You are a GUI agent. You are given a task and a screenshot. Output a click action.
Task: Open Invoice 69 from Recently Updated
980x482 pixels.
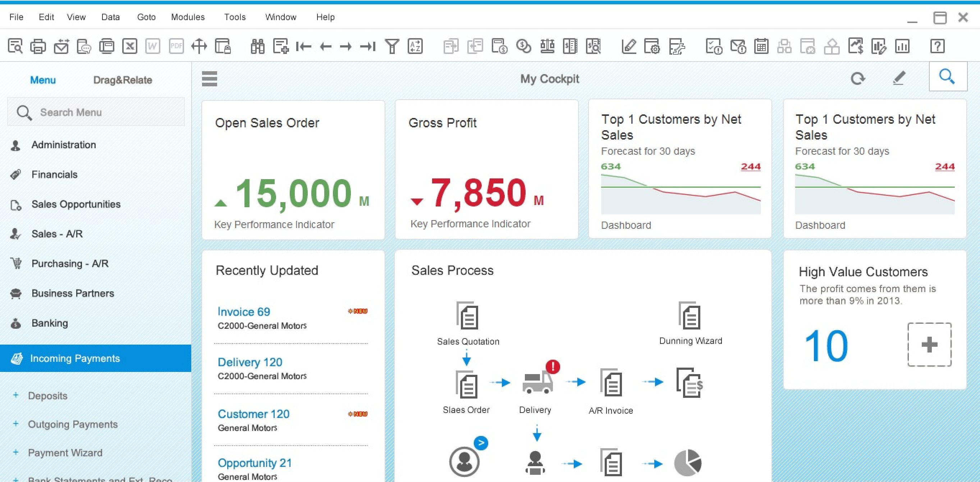pos(243,312)
